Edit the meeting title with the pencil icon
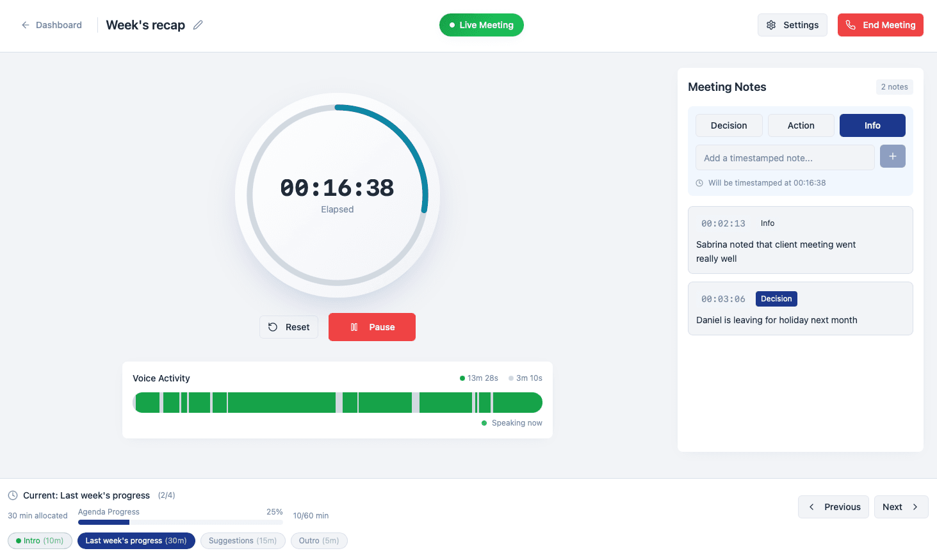Viewport: 937px width, 560px height. click(x=197, y=24)
